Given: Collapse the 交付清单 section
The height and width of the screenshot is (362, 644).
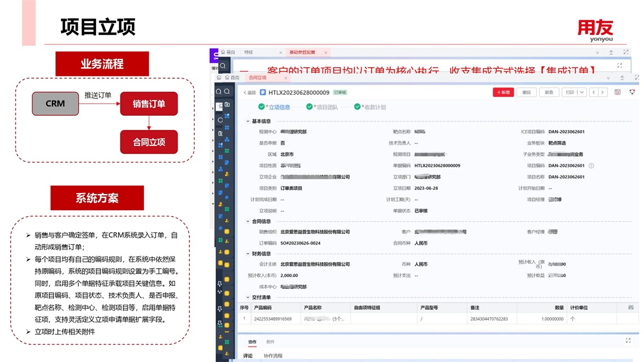Looking at the screenshot, I should (248, 297).
